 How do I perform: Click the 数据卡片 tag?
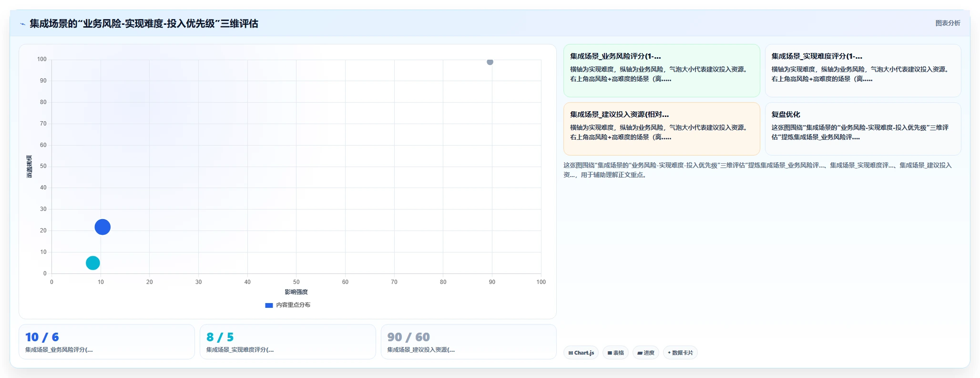coord(680,353)
